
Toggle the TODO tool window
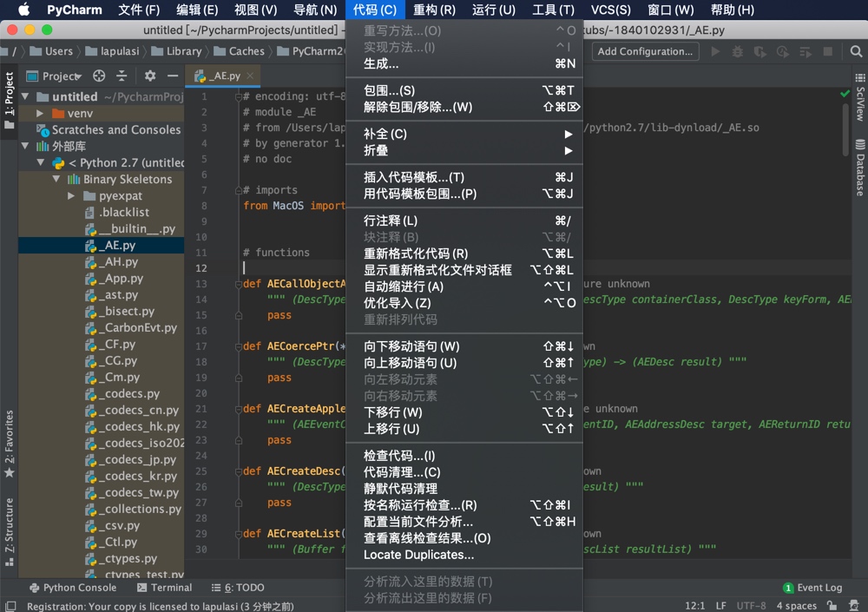tap(240, 588)
